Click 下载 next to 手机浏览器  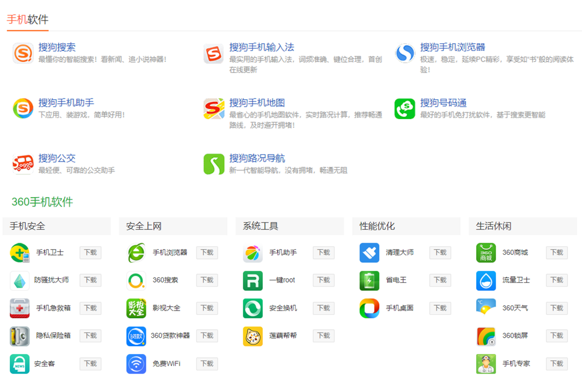pos(207,253)
